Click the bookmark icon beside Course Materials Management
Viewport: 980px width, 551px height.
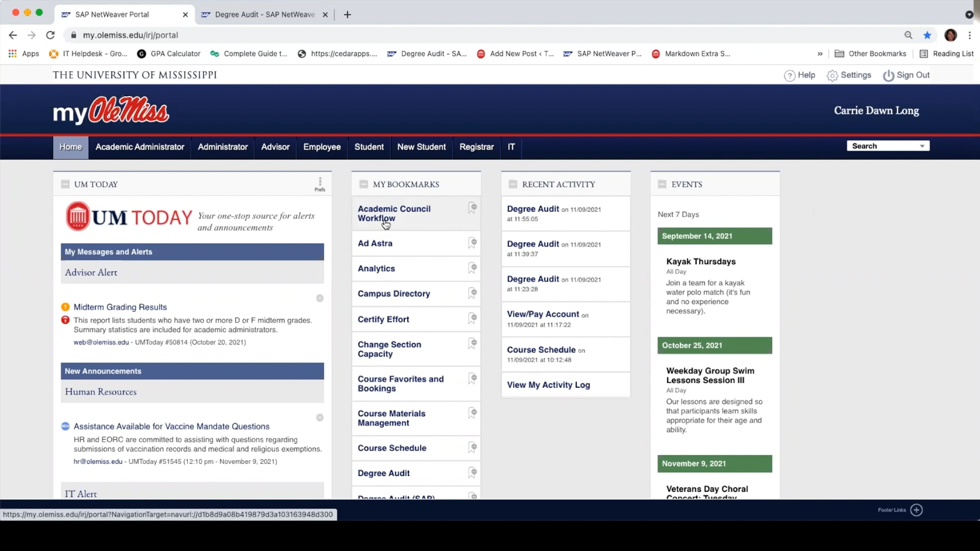pos(472,413)
